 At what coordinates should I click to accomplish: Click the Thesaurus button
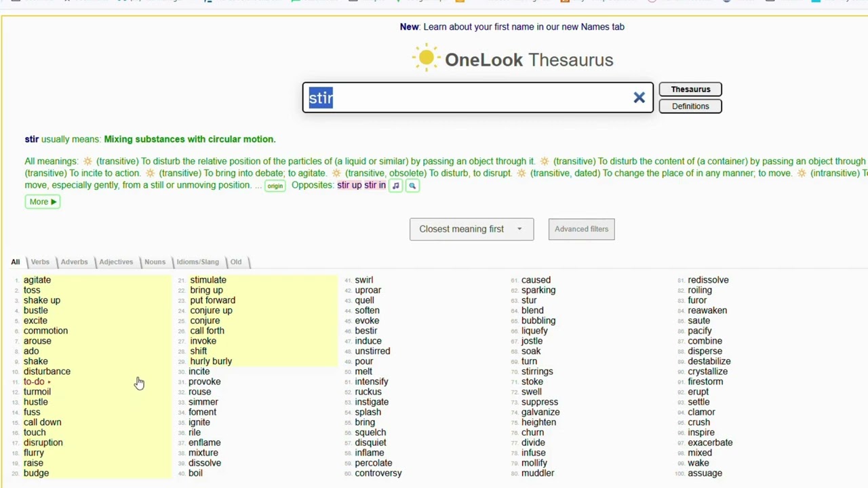pos(690,89)
